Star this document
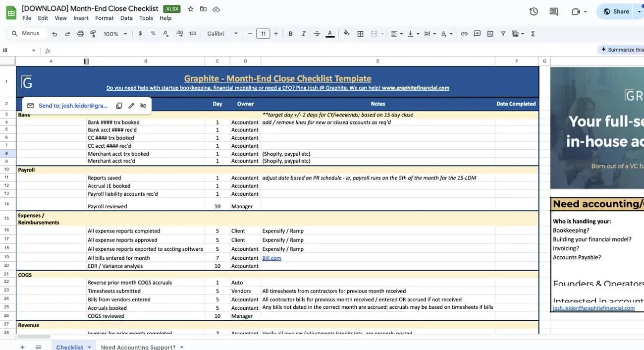 click(x=190, y=9)
